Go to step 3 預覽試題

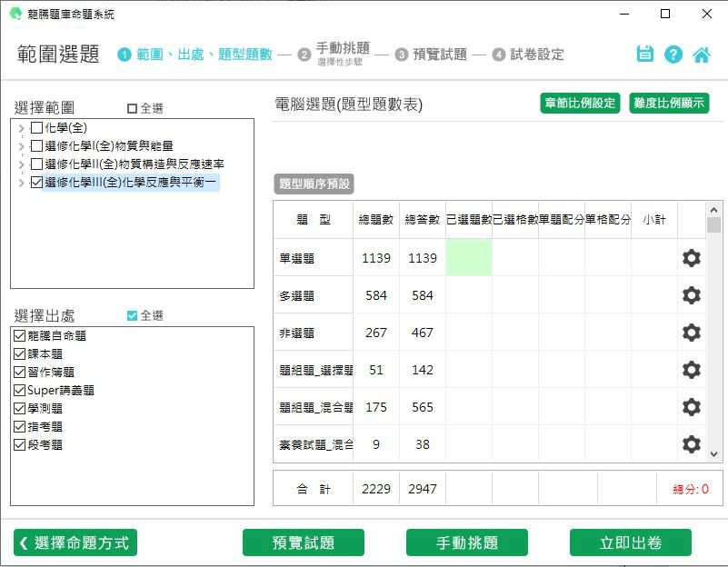pos(432,55)
